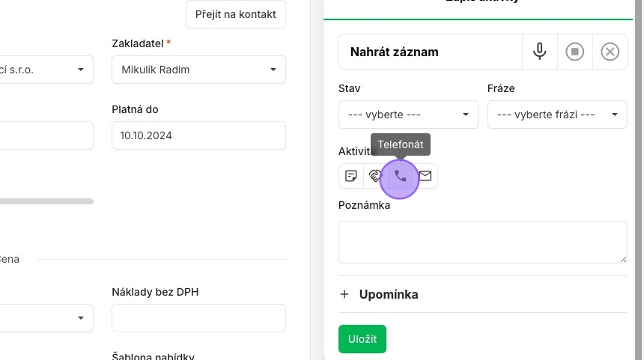The image size is (644, 360).
Task: Start recording with the microphone icon
Action: click(x=539, y=52)
